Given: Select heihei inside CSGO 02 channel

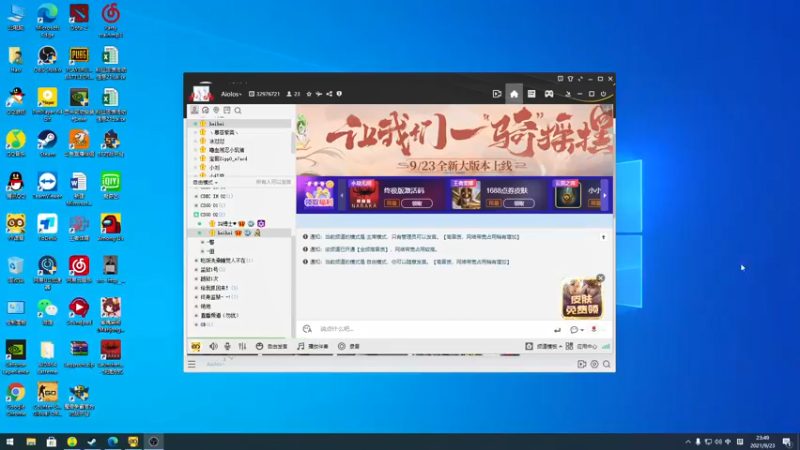Looking at the screenshot, I should pos(239,233).
